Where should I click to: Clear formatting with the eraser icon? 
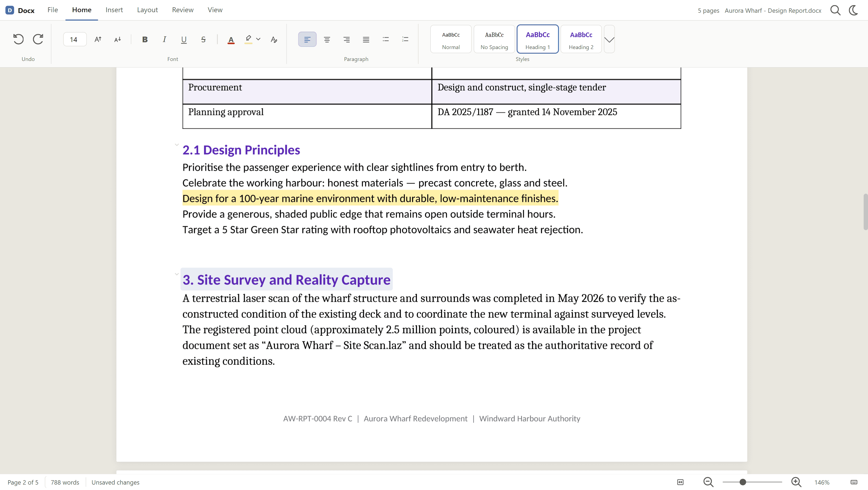(x=274, y=39)
